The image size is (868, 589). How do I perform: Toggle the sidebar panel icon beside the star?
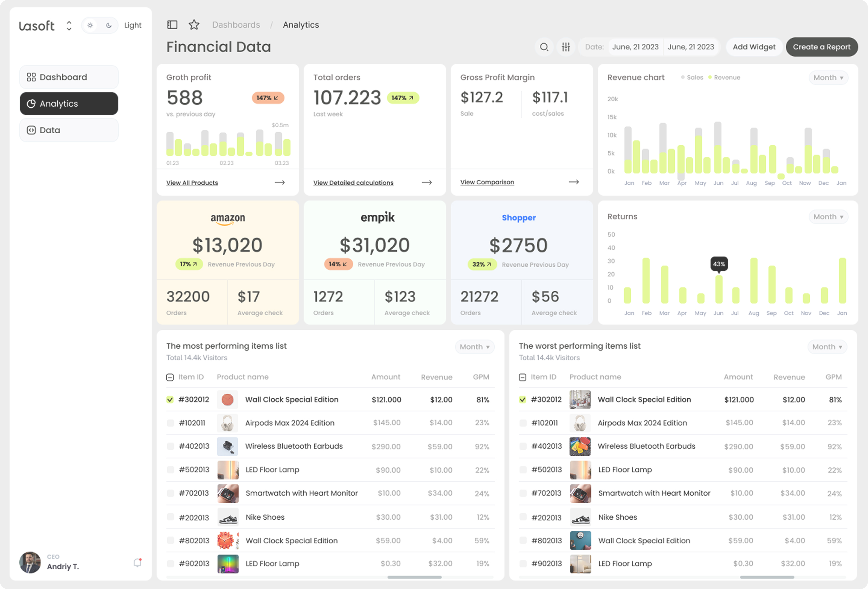click(x=172, y=24)
